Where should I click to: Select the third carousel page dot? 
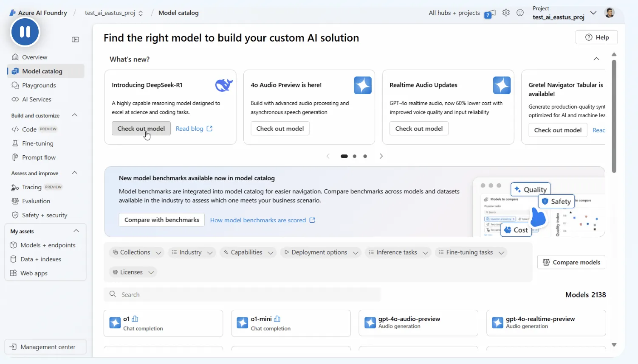pyautogui.click(x=365, y=156)
